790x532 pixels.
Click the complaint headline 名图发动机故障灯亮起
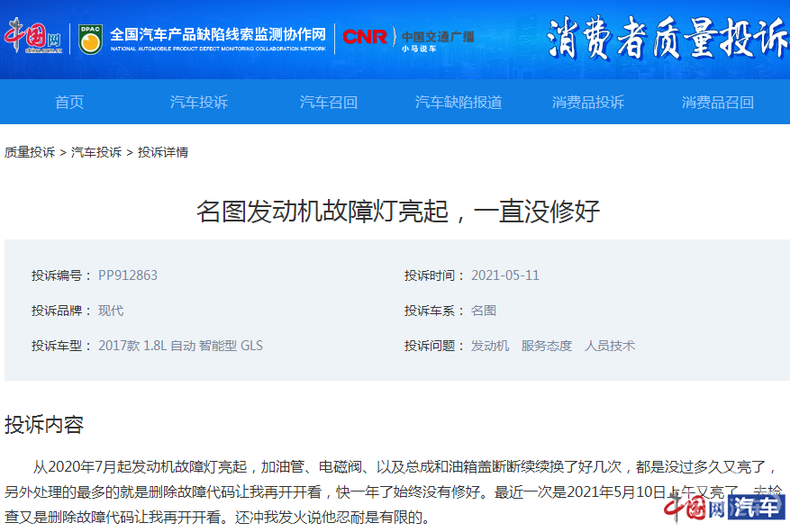click(397, 211)
